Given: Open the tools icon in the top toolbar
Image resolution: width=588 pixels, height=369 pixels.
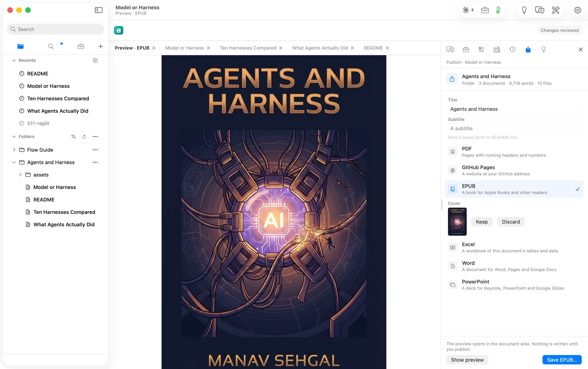Looking at the screenshot, I should (x=556, y=10).
